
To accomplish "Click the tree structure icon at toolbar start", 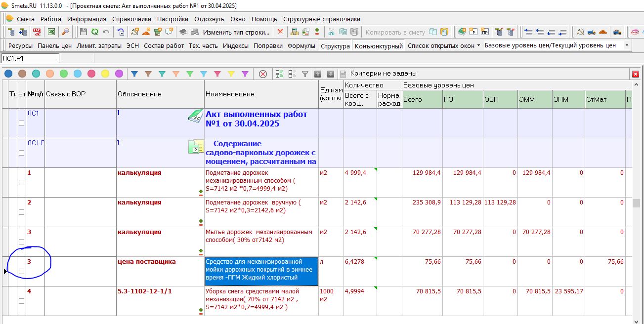I will pos(12,32).
